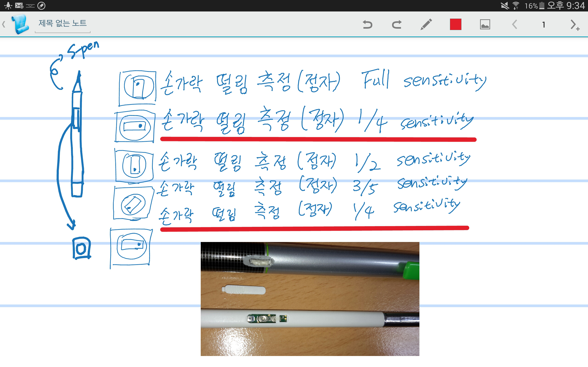
Task: Tap the inserted pen photo
Action: (x=310, y=299)
